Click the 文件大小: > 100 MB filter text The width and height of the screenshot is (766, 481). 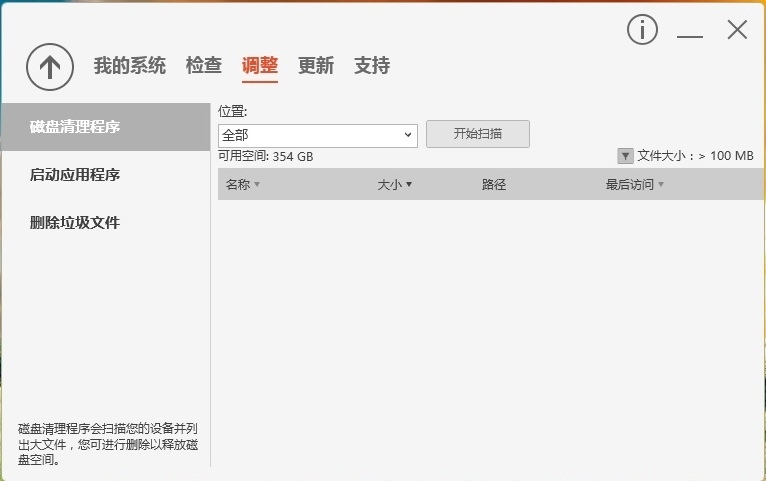[x=695, y=156]
